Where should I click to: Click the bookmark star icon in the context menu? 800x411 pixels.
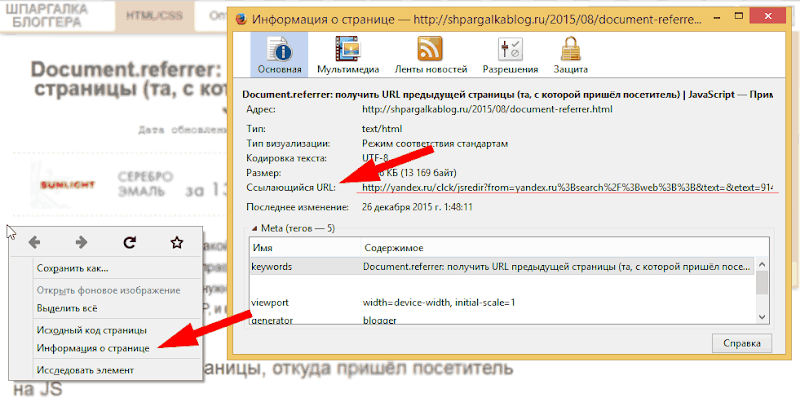[x=177, y=243]
